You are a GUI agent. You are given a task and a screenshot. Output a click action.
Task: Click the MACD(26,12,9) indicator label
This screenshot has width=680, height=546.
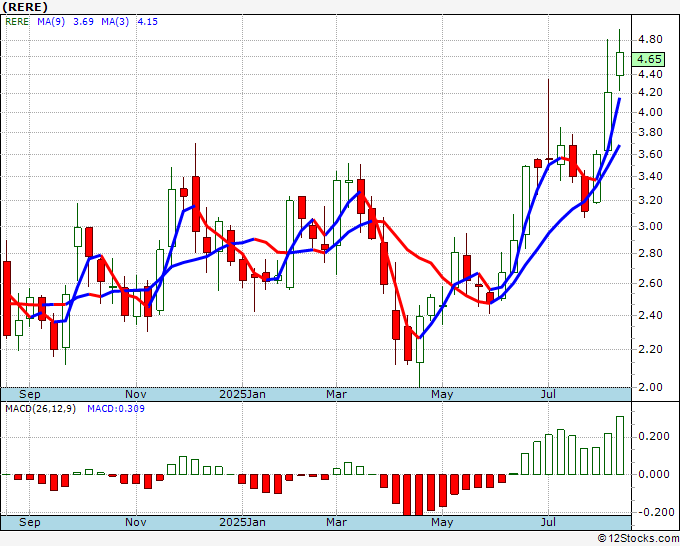tap(41, 409)
